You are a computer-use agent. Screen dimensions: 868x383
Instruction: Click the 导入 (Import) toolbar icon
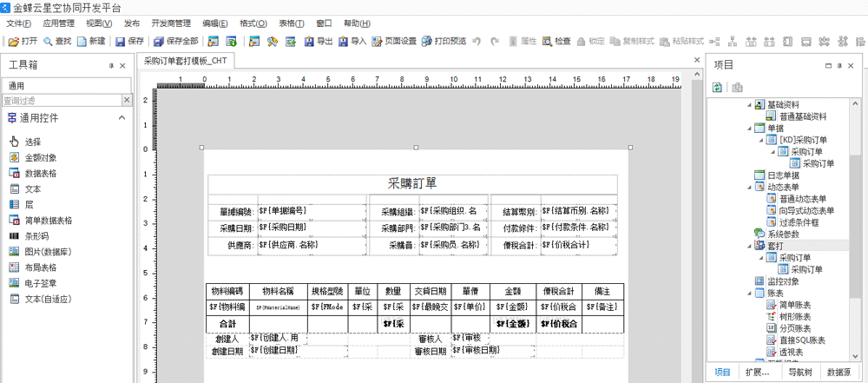click(x=344, y=41)
